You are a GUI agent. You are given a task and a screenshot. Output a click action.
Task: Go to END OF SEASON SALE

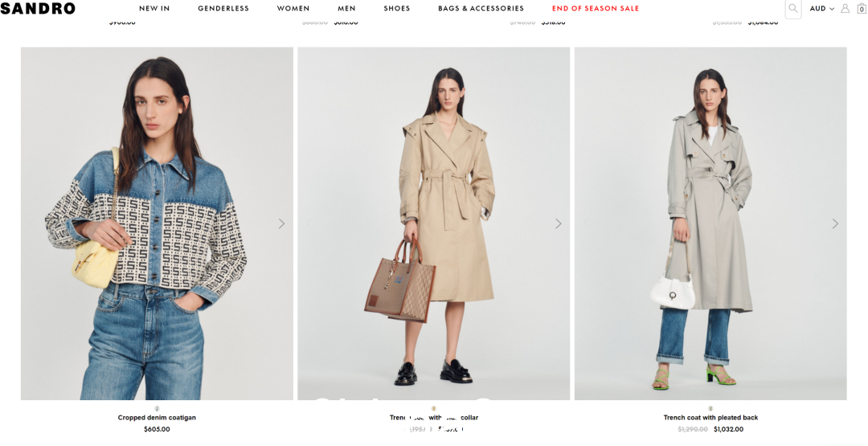(x=596, y=8)
